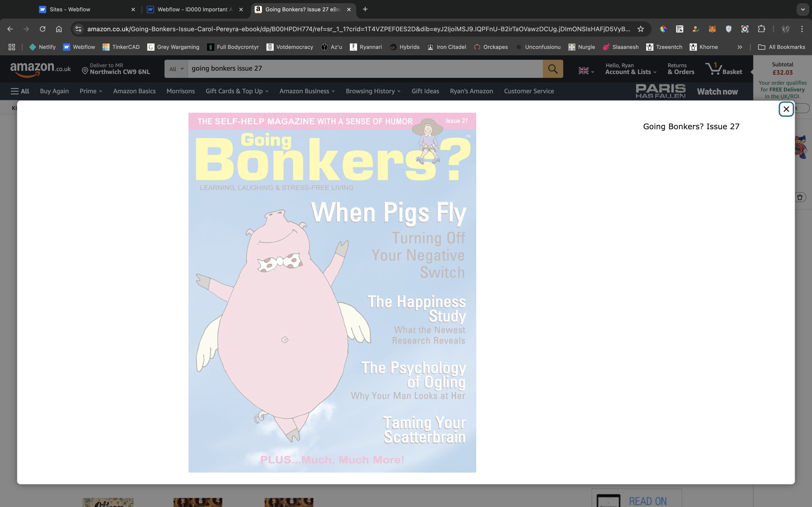The image size is (812, 507).
Task: Open the Gift Ideas nav item
Action: [x=425, y=91]
